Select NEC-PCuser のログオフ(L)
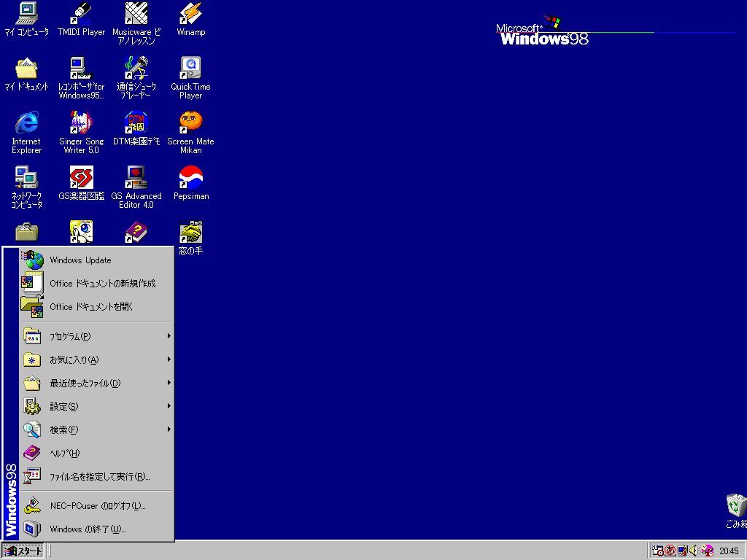 [96, 506]
